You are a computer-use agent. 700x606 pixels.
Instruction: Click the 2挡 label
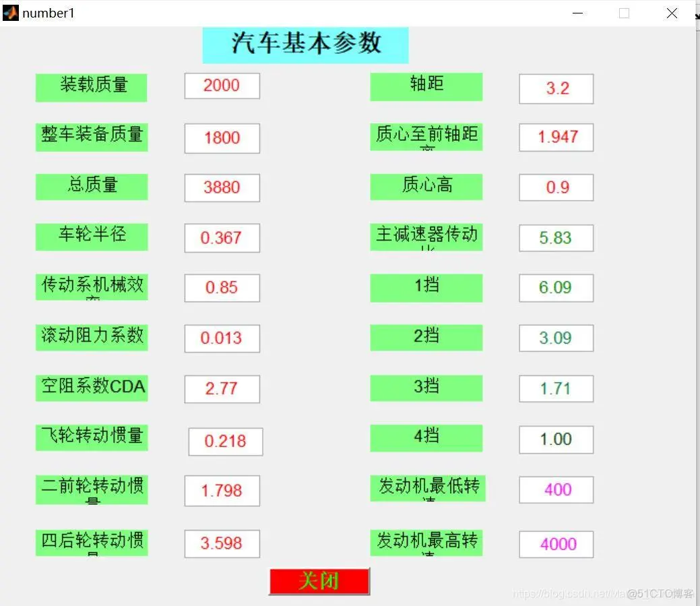[x=426, y=337]
